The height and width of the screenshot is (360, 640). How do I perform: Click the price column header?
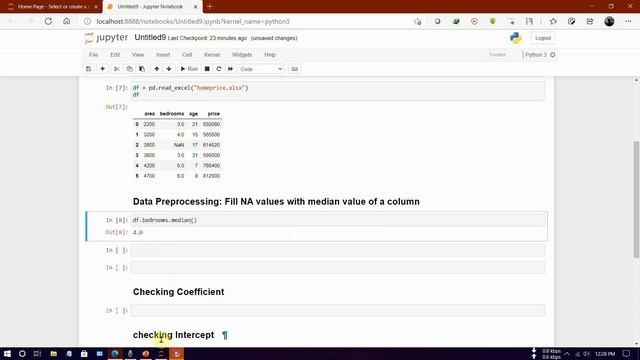coord(213,113)
